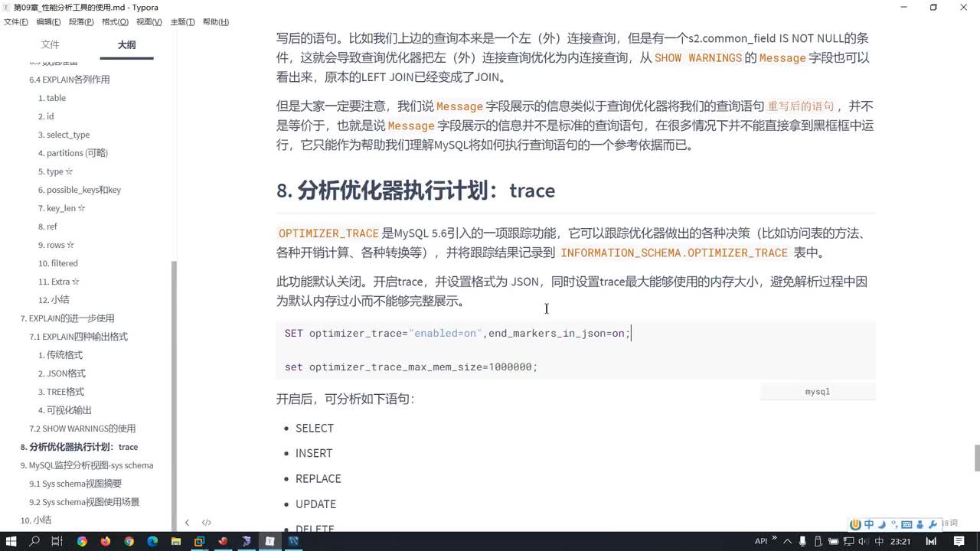Click the Typora taskbar icon
The height and width of the screenshot is (551, 980).
tap(269, 541)
